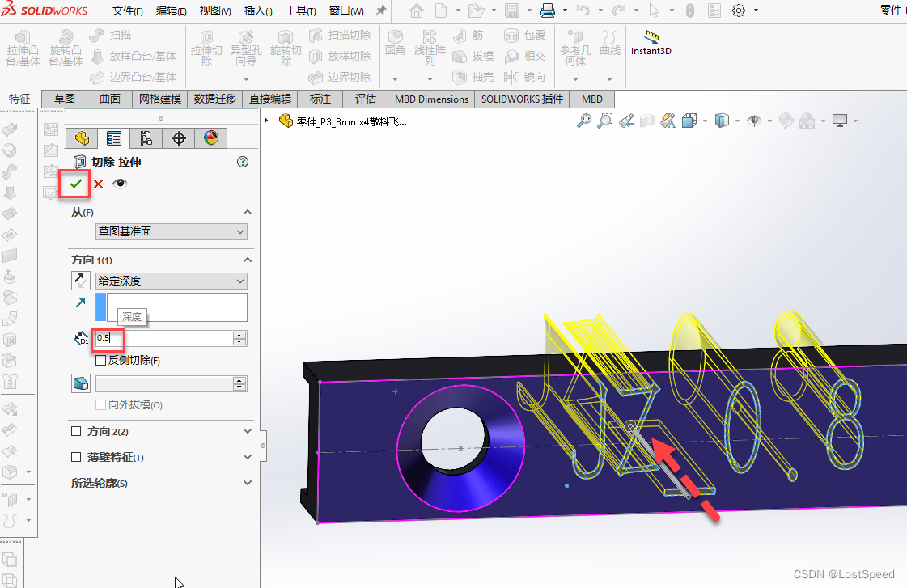Image resolution: width=907 pixels, height=588 pixels.
Task: Switch to 标注 tab
Action: (320, 99)
